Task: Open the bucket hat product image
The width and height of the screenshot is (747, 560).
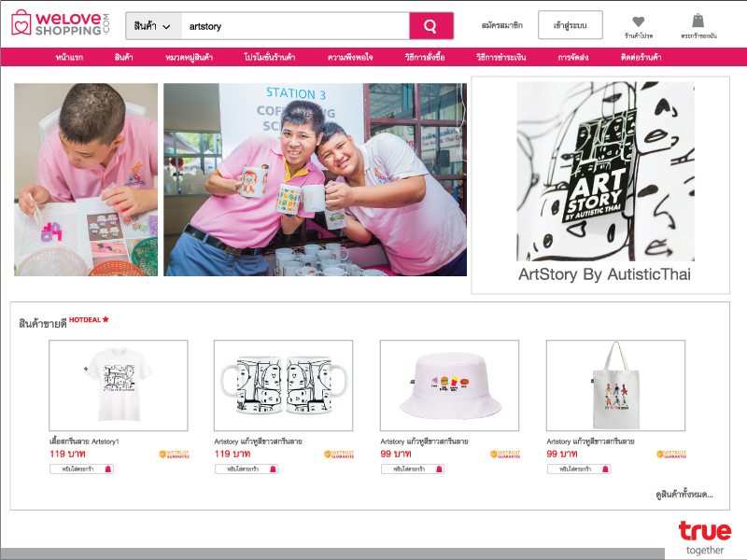Action: click(449, 385)
